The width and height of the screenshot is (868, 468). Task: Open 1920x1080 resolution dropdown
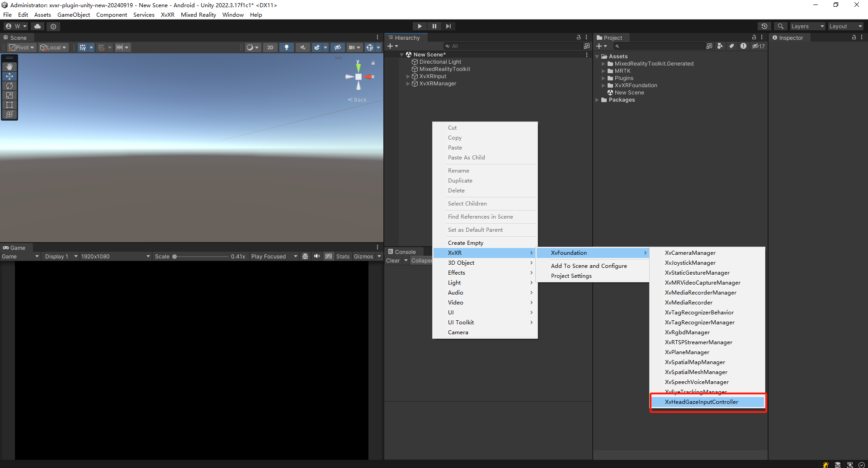pos(115,256)
